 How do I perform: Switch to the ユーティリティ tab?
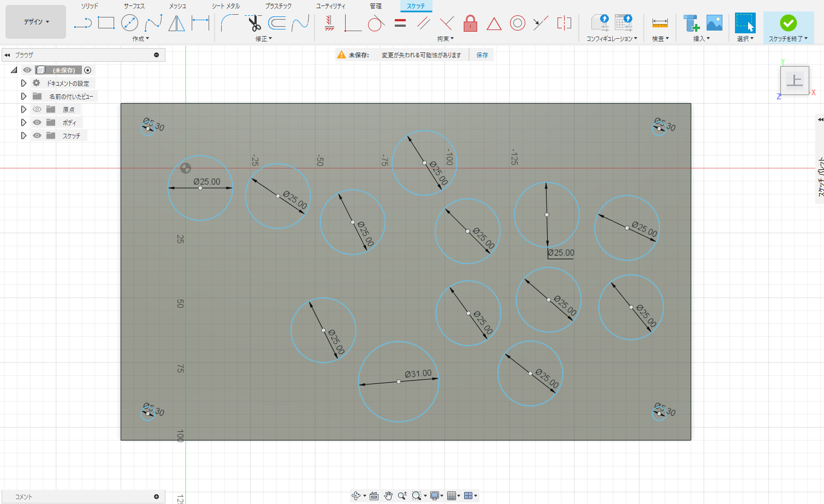(x=330, y=6)
